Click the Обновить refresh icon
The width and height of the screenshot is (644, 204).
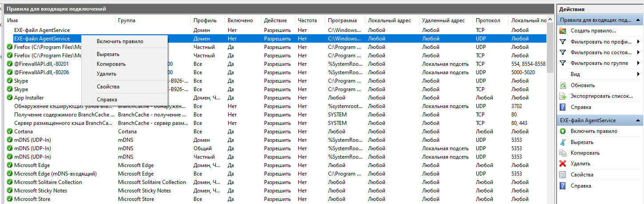pos(563,85)
